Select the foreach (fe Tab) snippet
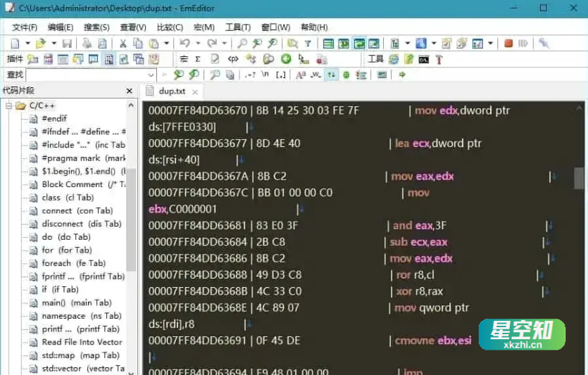 73,263
